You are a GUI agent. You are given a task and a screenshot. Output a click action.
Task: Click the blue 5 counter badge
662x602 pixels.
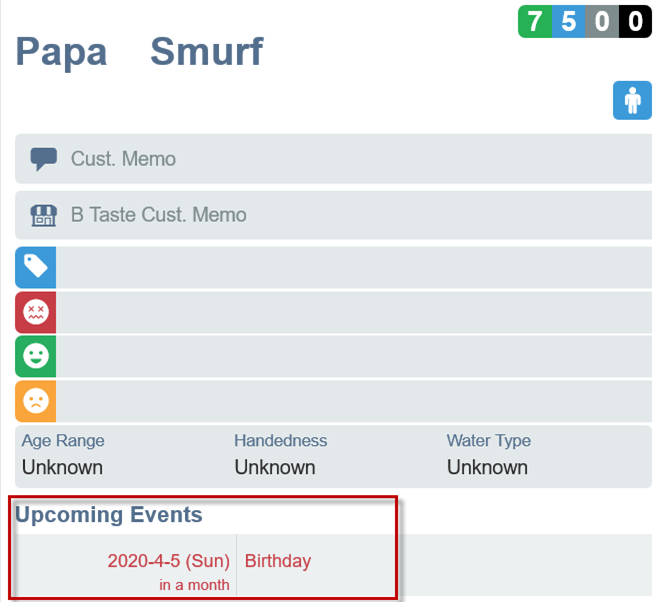568,22
